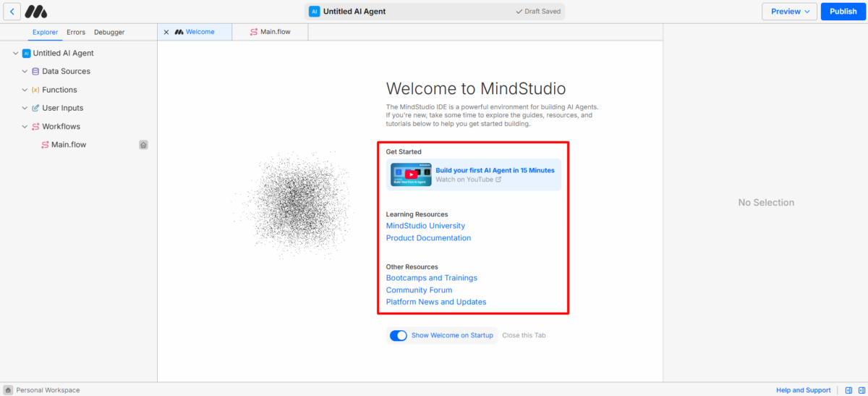Expand the Functions chevron
The width and height of the screenshot is (868, 396).
(x=25, y=90)
